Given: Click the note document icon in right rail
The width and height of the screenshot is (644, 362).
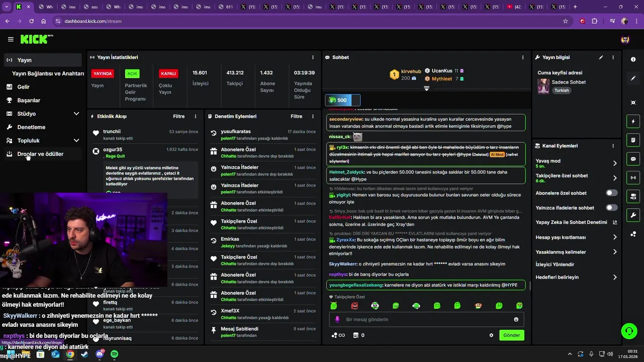Looking at the screenshot, I should pos(633,140).
